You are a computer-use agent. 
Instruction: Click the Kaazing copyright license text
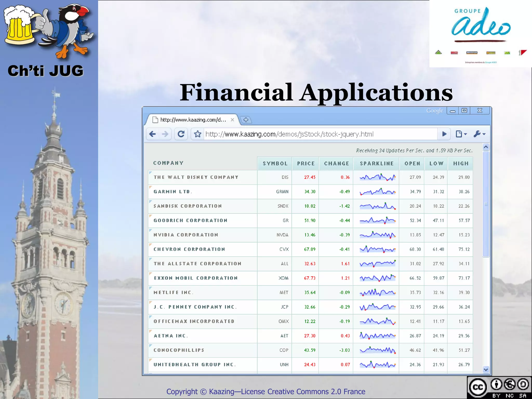[266, 391]
